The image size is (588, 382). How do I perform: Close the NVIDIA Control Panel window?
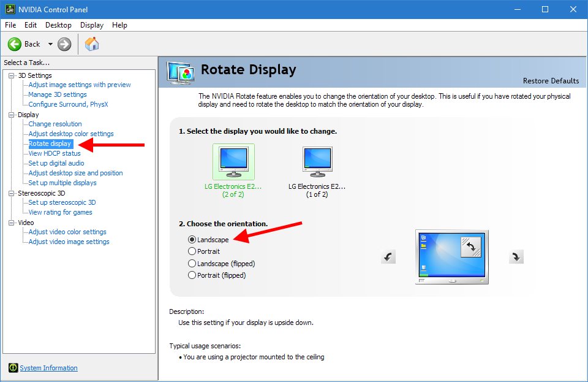pyautogui.click(x=573, y=9)
